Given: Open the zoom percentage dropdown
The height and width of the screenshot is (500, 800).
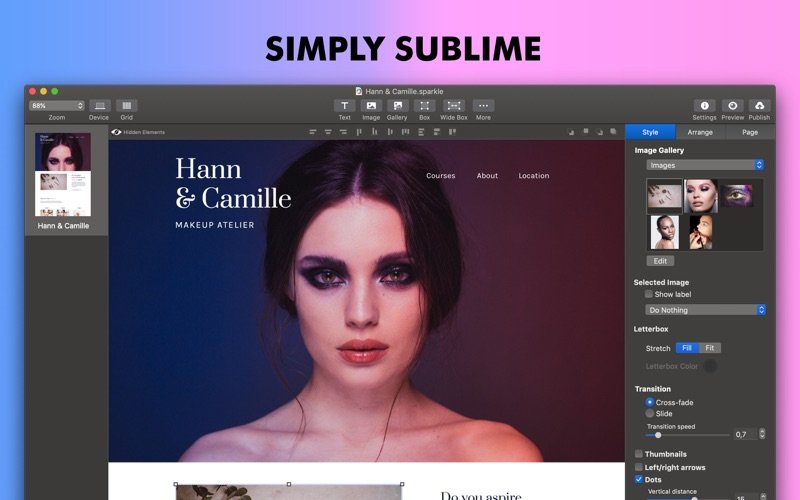Looking at the screenshot, I should coord(56,105).
